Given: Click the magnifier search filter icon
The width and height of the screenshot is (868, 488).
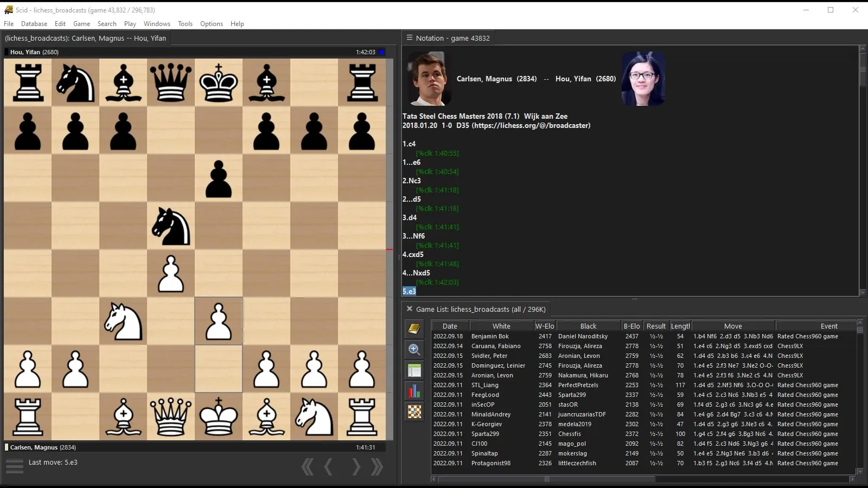Looking at the screenshot, I should (414, 349).
